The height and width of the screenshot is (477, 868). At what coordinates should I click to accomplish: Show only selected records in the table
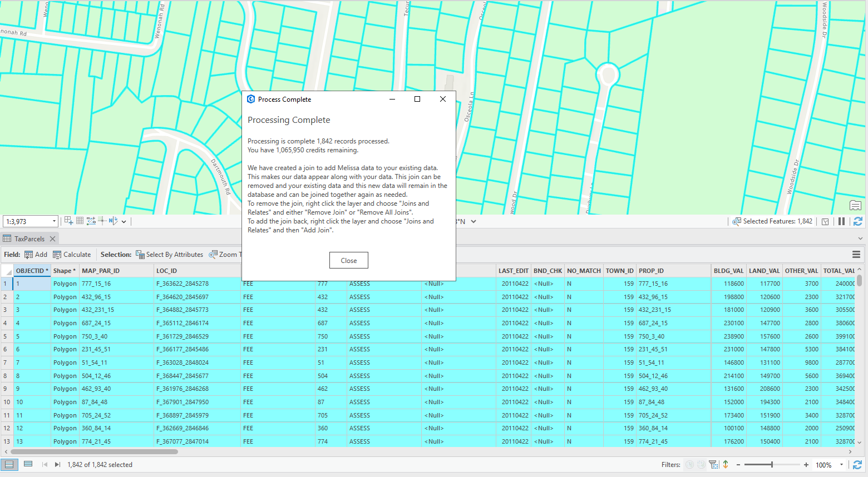28,464
